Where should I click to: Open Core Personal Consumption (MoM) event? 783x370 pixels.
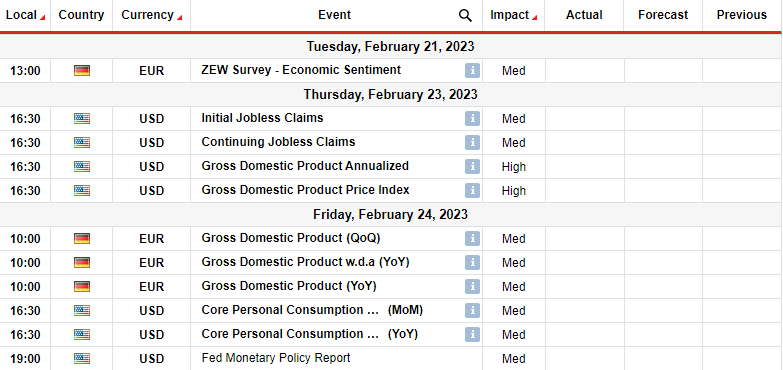coord(312,310)
